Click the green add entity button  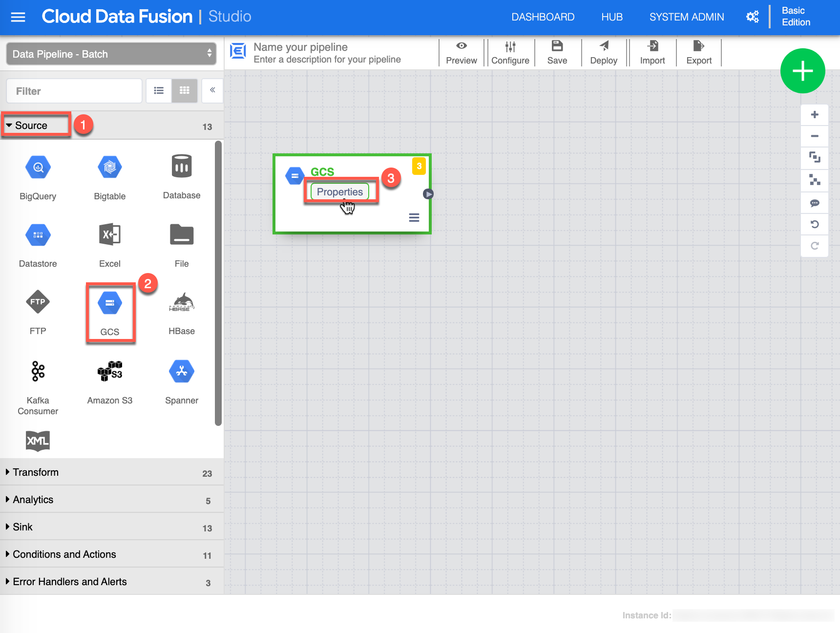pyautogui.click(x=802, y=71)
